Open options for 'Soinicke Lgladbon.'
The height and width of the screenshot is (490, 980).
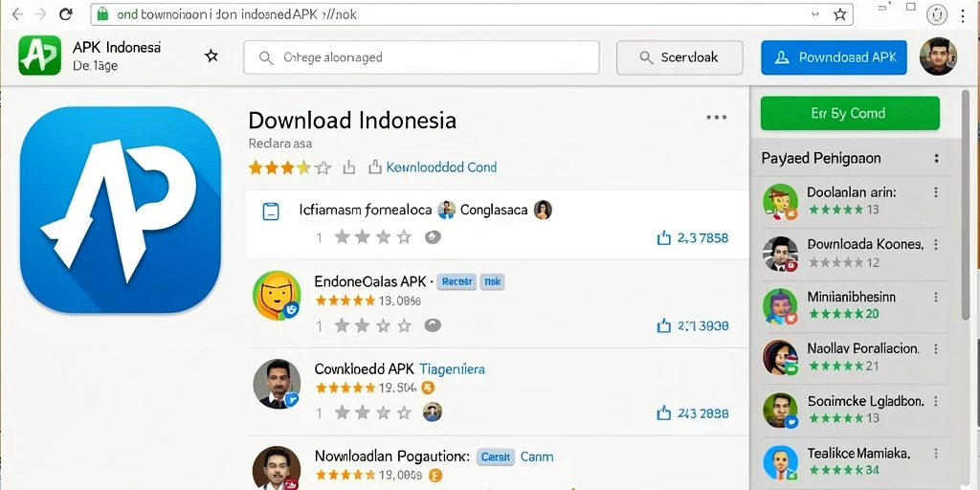tap(936, 401)
